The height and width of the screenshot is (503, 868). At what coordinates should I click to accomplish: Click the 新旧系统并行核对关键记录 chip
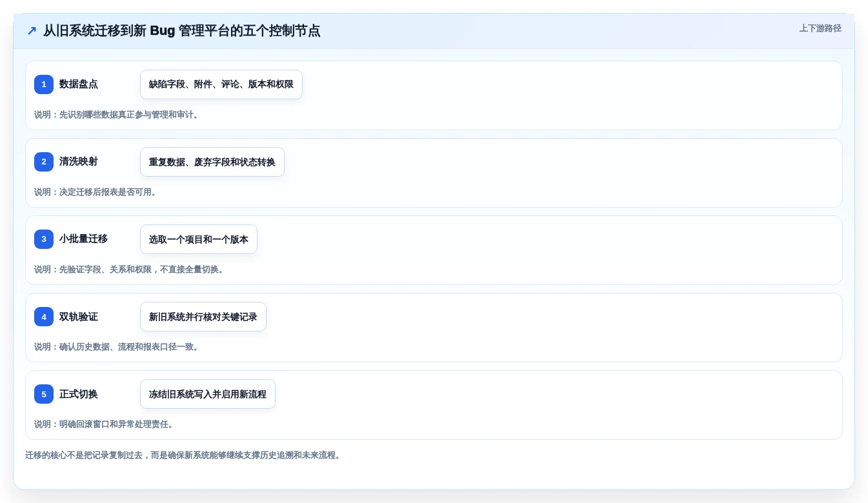coord(203,317)
